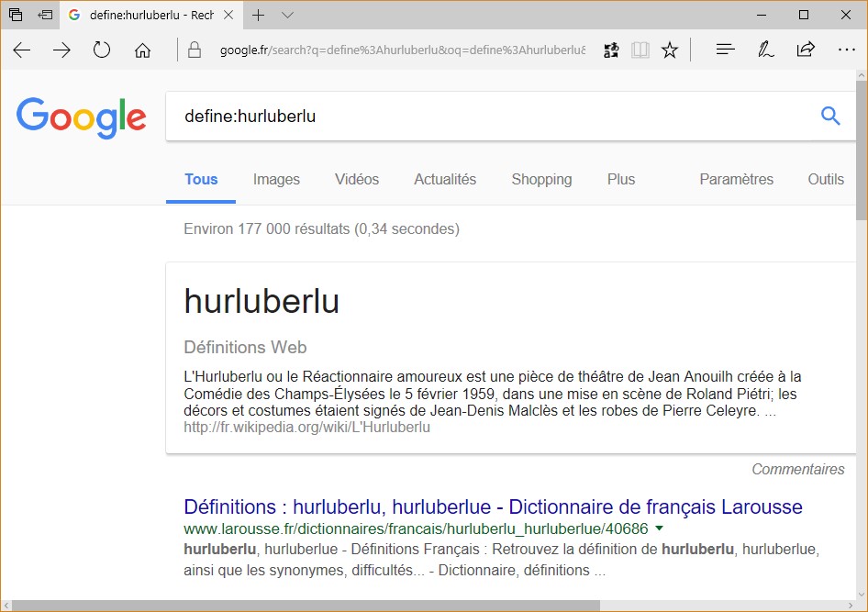Open the Edge more menu ellipsis

(846, 50)
